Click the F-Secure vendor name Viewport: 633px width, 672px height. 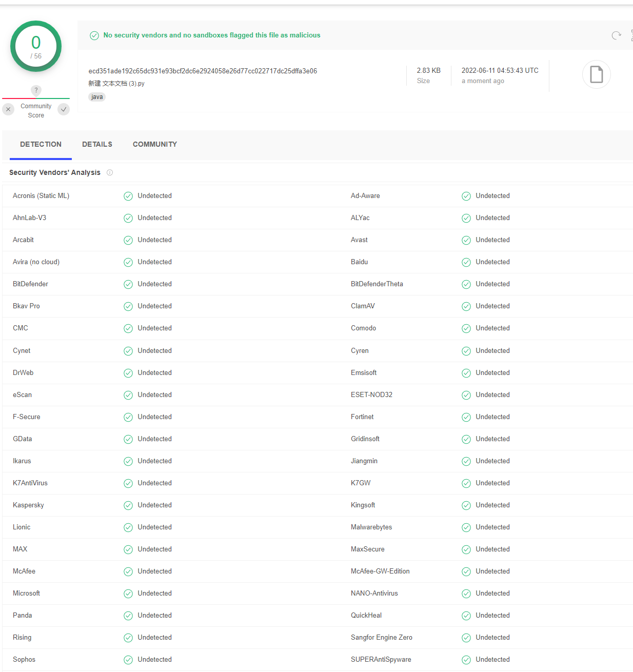pos(26,417)
